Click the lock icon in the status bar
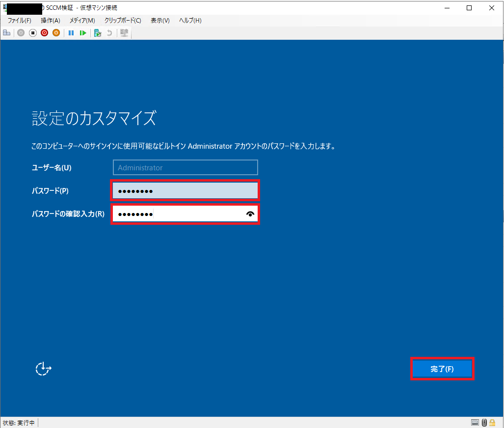The height and width of the screenshot is (428, 504). [x=493, y=422]
